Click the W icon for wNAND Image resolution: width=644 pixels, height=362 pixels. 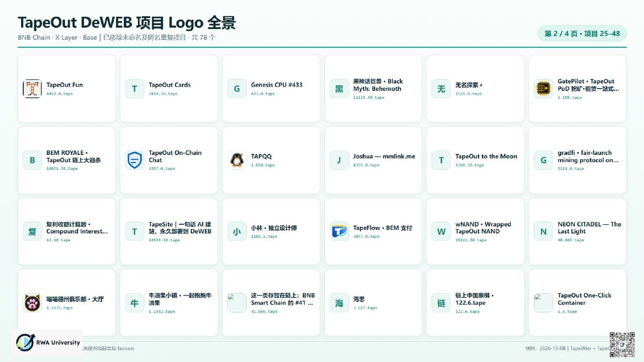(x=441, y=232)
